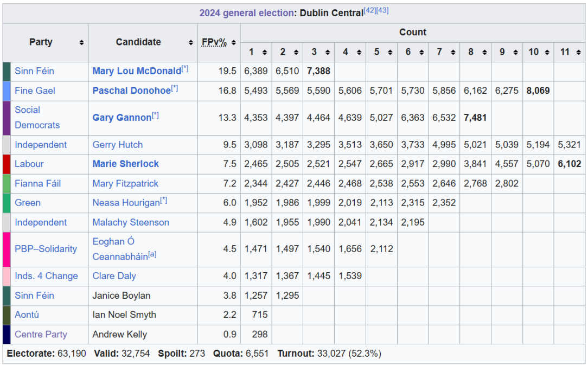Open [*] footnote beside Gary Gannon
Screen dimensions: 588x366
(155, 115)
